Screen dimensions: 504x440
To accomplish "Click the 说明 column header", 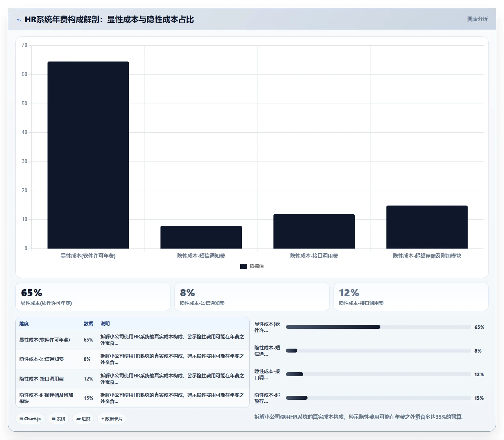I will (105, 324).
